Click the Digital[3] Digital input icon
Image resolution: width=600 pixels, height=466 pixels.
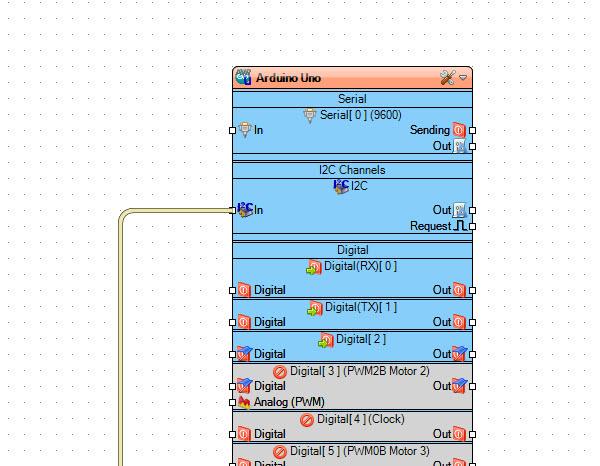click(x=245, y=386)
